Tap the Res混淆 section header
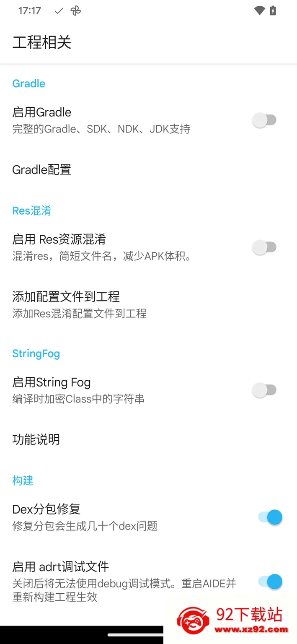 tap(32, 210)
